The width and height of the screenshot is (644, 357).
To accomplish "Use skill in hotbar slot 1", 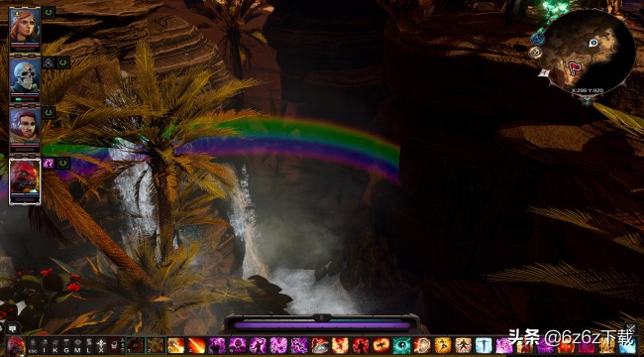I will coord(135,345).
